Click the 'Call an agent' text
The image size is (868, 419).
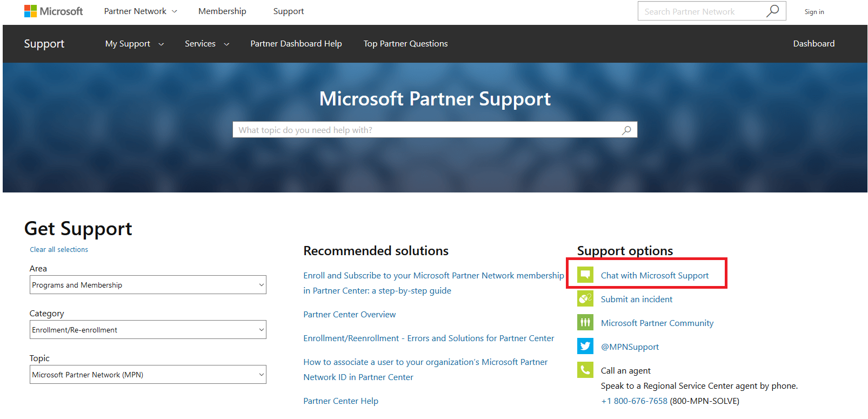626,370
